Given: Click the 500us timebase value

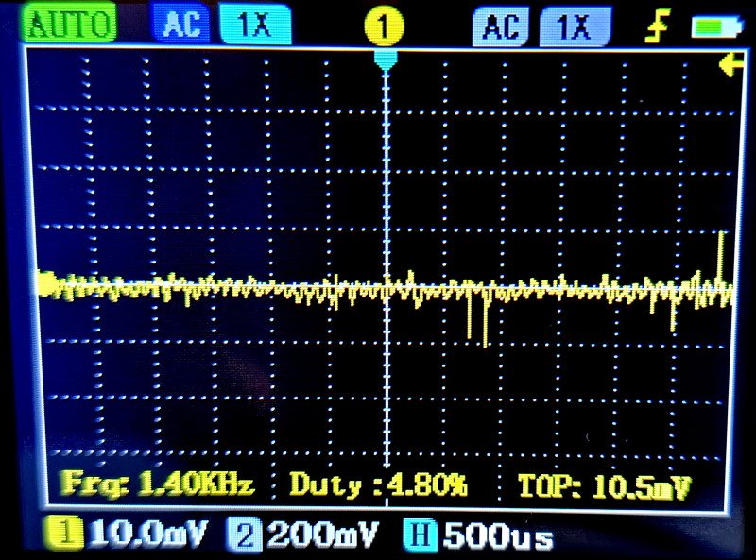Looking at the screenshot, I should coord(498,536).
